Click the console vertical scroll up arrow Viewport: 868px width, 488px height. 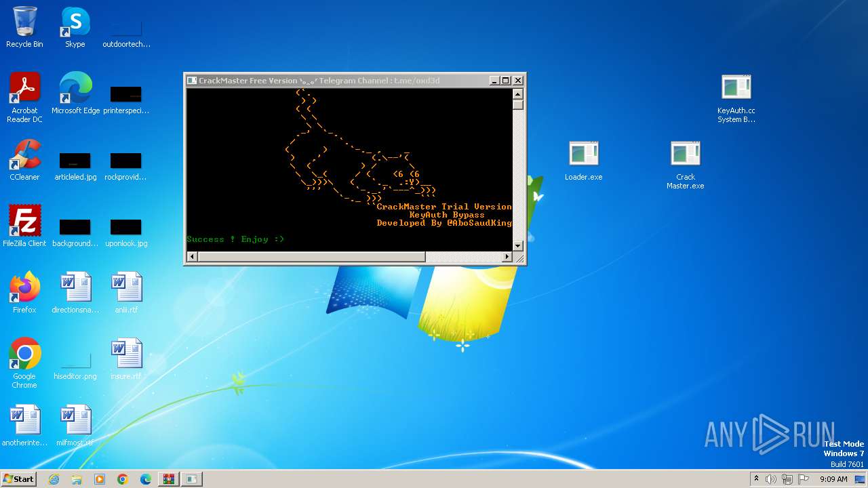518,94
